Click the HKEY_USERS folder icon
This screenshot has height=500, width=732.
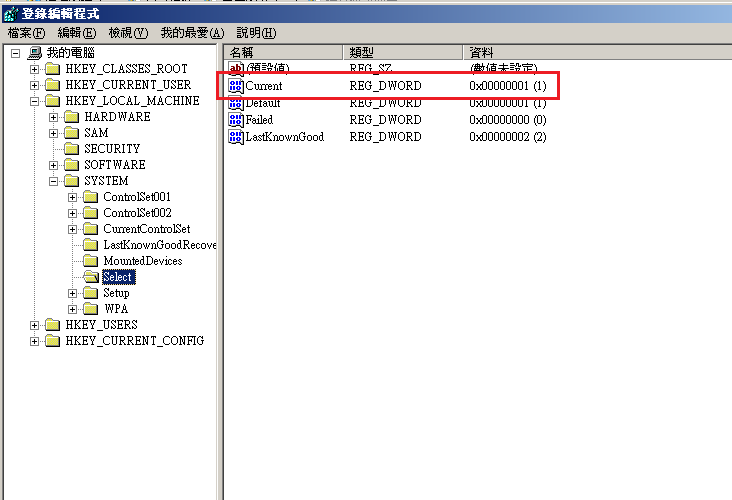click(52, 325)
